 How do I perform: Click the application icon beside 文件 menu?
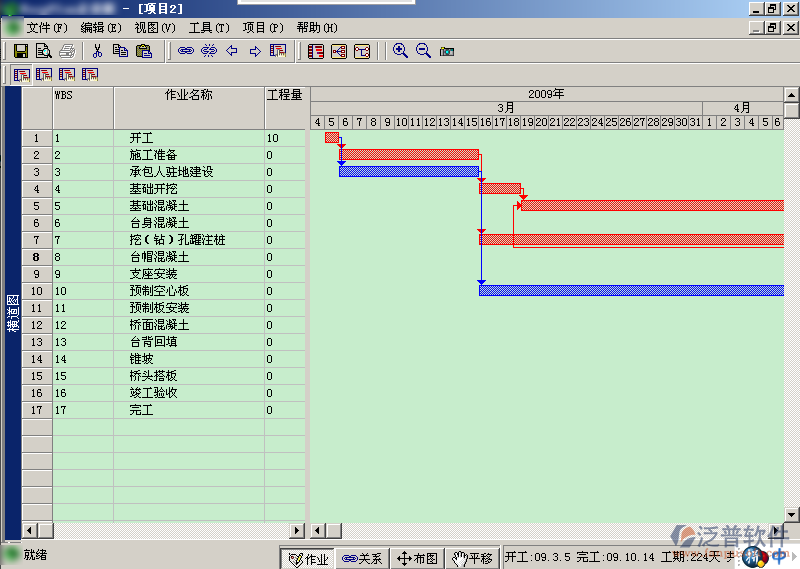point(12,27)
